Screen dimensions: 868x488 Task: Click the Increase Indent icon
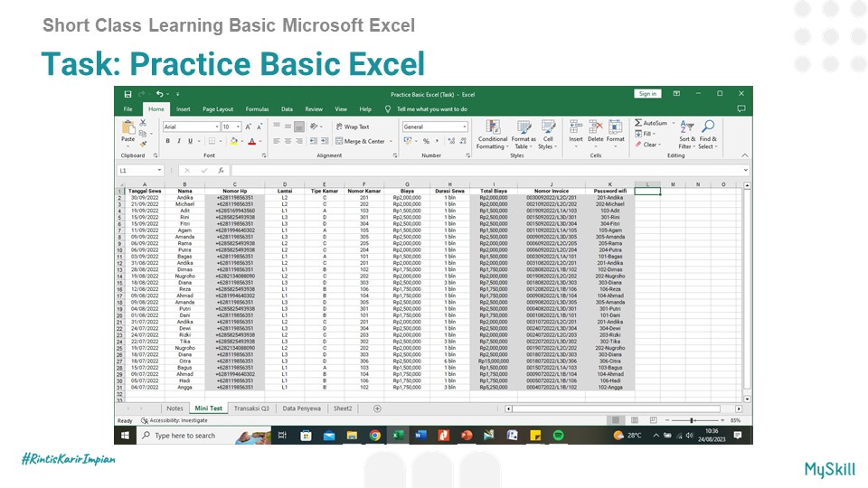tap(325, 141)
